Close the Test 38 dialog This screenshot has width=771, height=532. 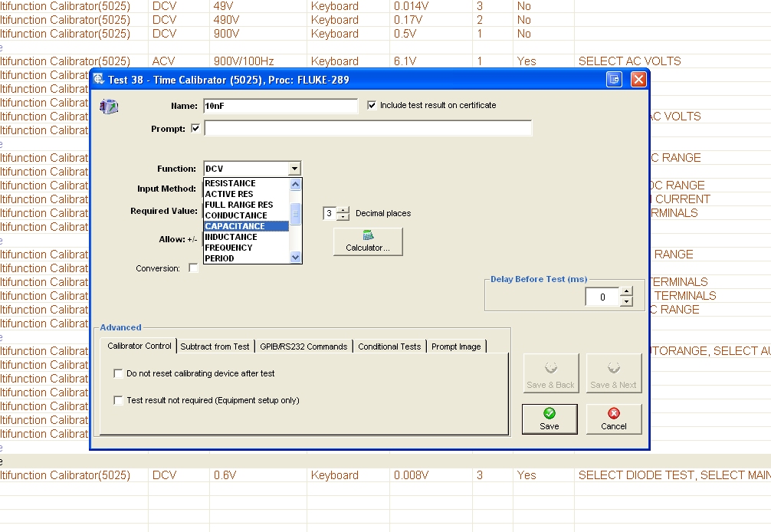click(x=638, y=79)
